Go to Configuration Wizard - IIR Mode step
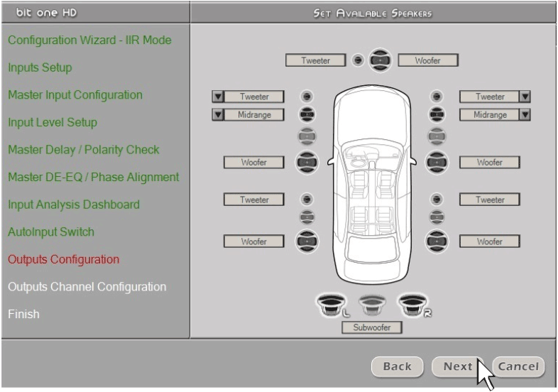The image size is (558, 392). click(x=89, y=40)
